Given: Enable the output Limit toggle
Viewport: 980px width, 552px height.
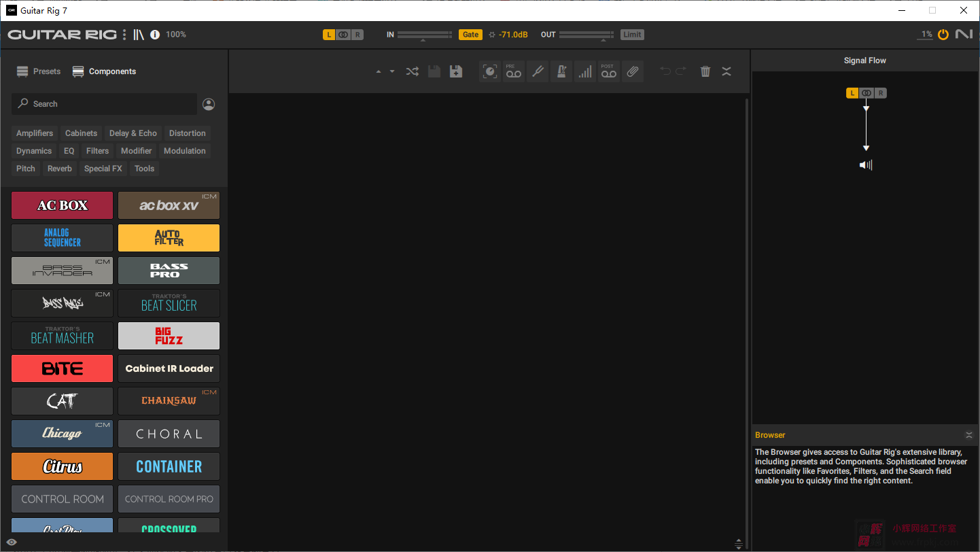Looking at the screenshot, I should click(632, 35).
